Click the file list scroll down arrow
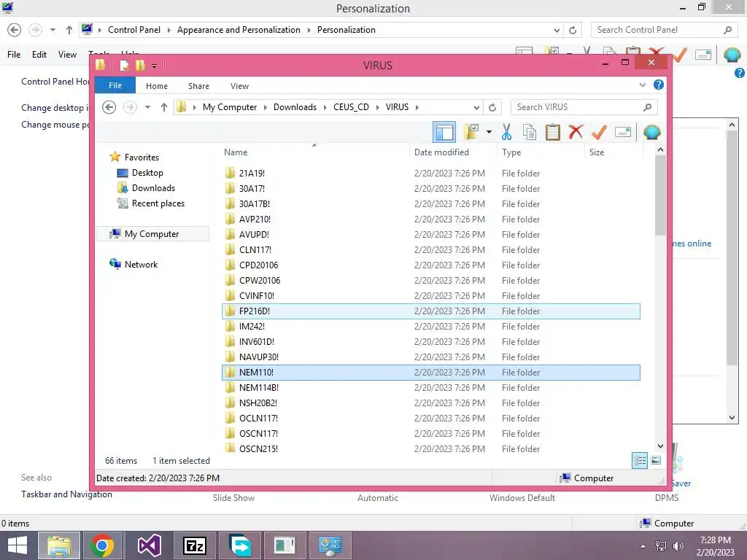The width and height of the screenshot is (747, 560). [x=660, y=446]
